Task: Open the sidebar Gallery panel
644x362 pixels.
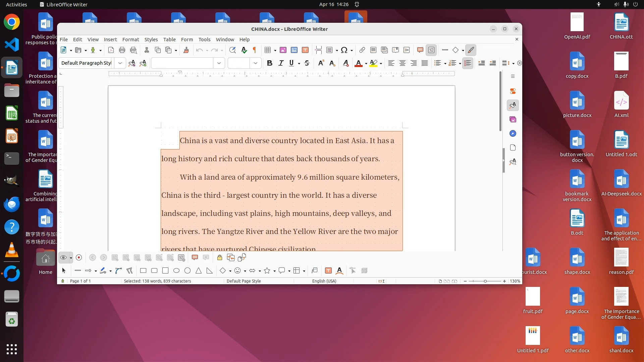Action: click(513, 120)
